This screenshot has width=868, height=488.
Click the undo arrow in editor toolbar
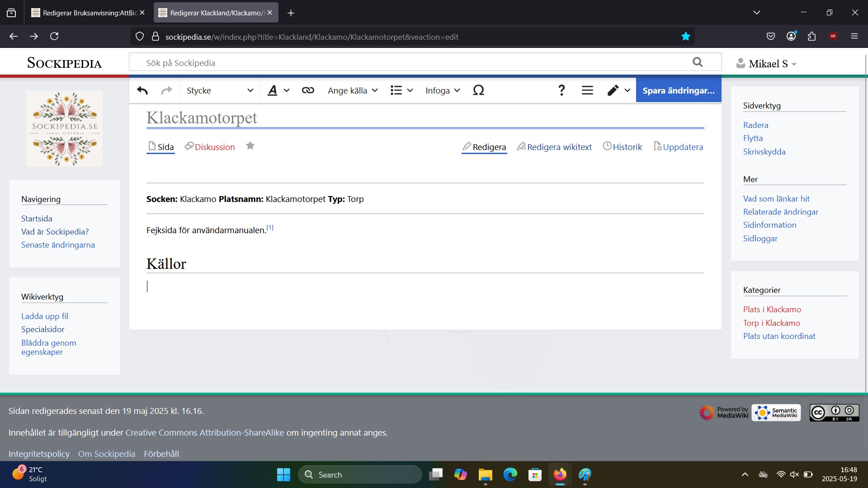coord(142,90)
